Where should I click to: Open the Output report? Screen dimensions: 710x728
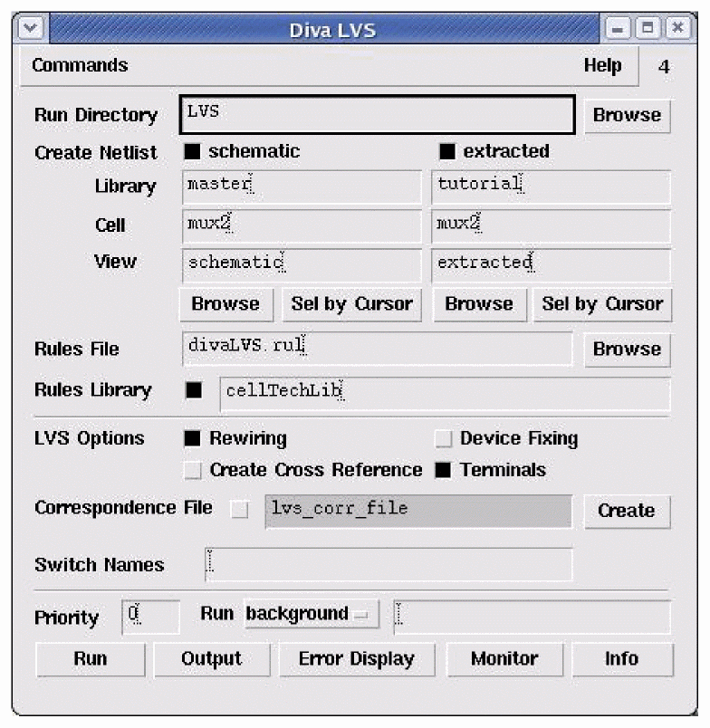click(212, 659)
